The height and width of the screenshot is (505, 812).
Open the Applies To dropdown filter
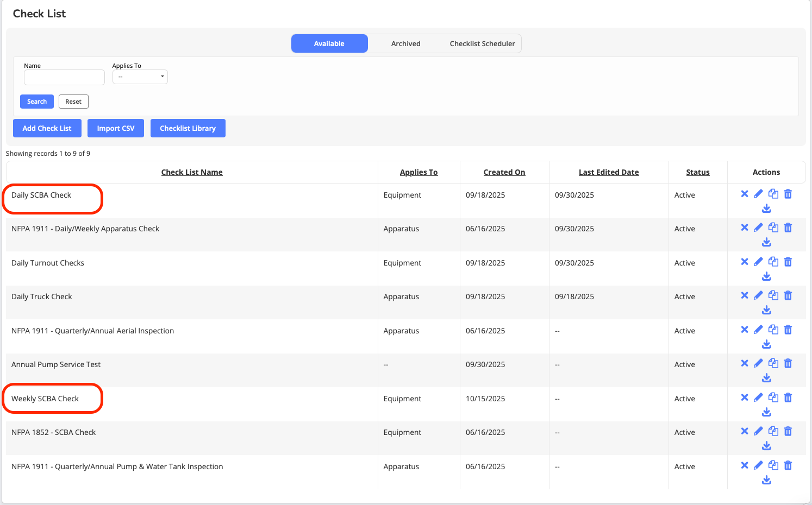coord(140,77)
